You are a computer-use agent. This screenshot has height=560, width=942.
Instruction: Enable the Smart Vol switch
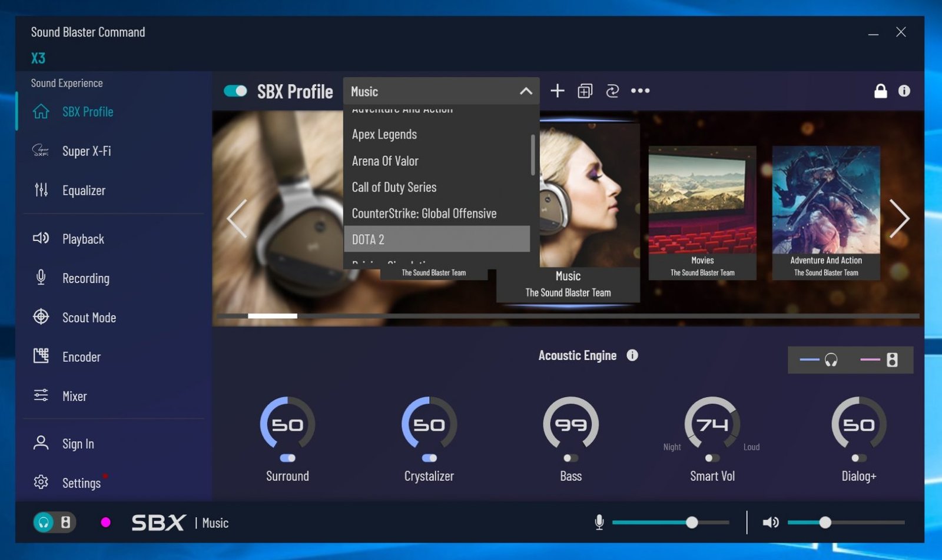712,458
